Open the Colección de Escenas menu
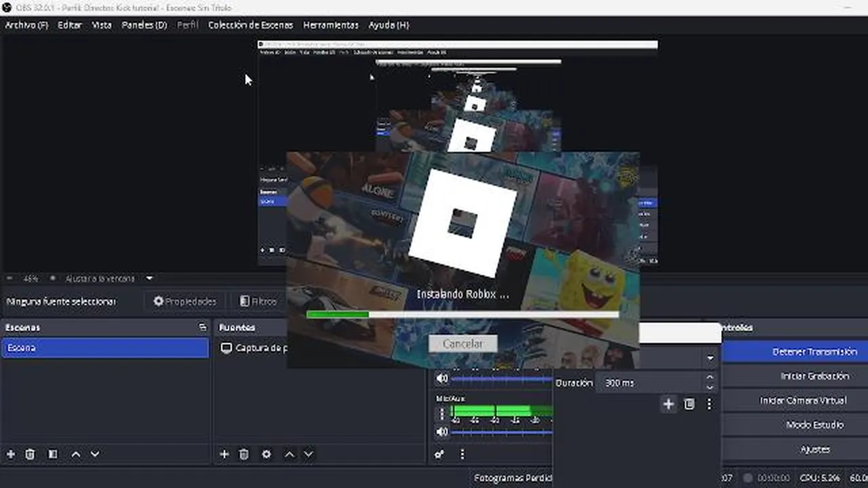Screen dimensions: 868x488 tap(251, 25)
